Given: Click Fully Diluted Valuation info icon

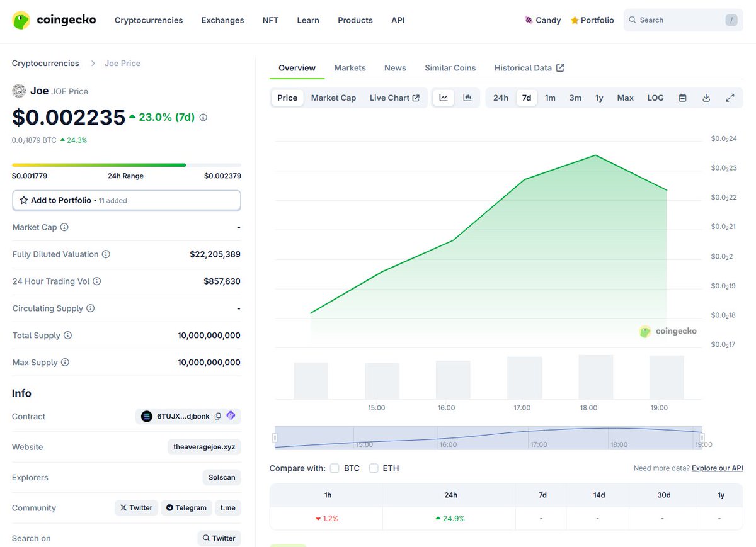Looking at the screenshot, I should point(106,254).
